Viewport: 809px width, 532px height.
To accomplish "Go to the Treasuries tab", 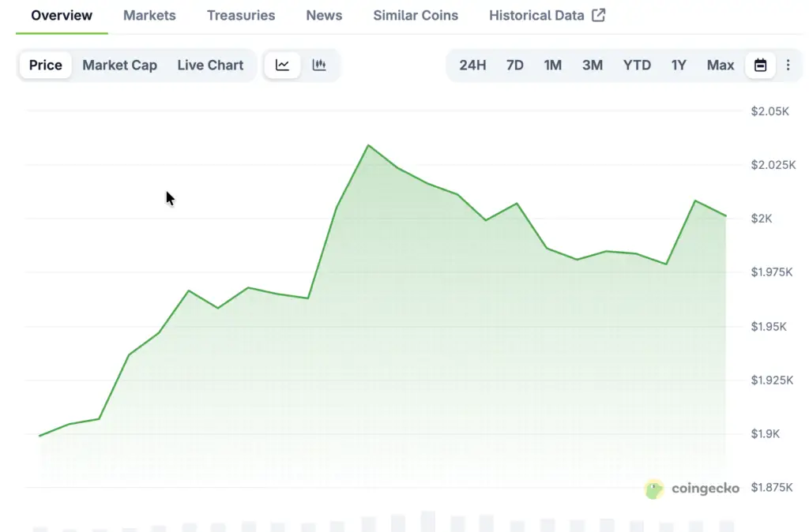I will tap(241, 15).
